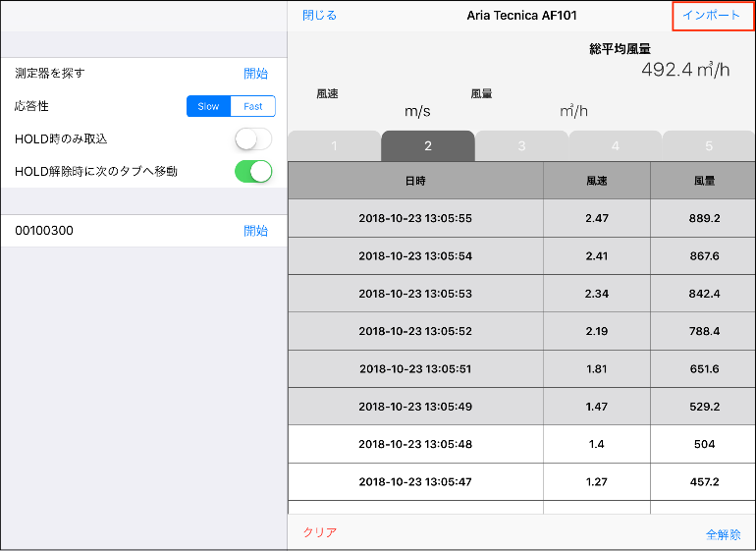Image resolution: width=756 pixels, height=551 pixels.
Task: Switch to measurement tab 5
Action: [709, 146]
